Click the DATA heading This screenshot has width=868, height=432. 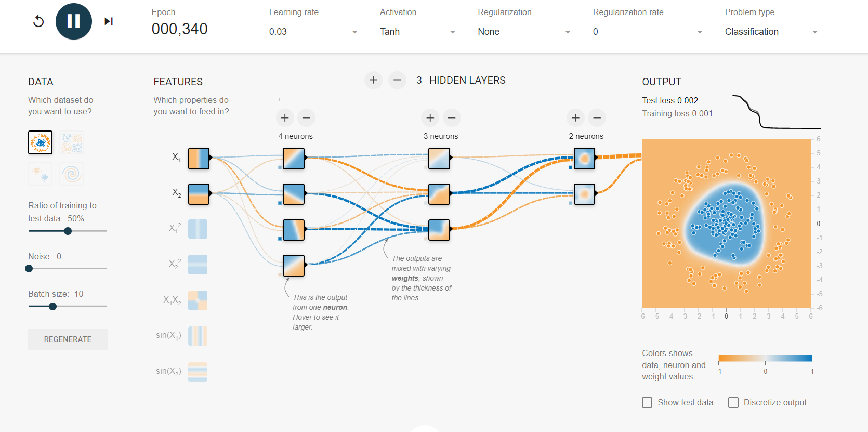[x=41, y=82]
